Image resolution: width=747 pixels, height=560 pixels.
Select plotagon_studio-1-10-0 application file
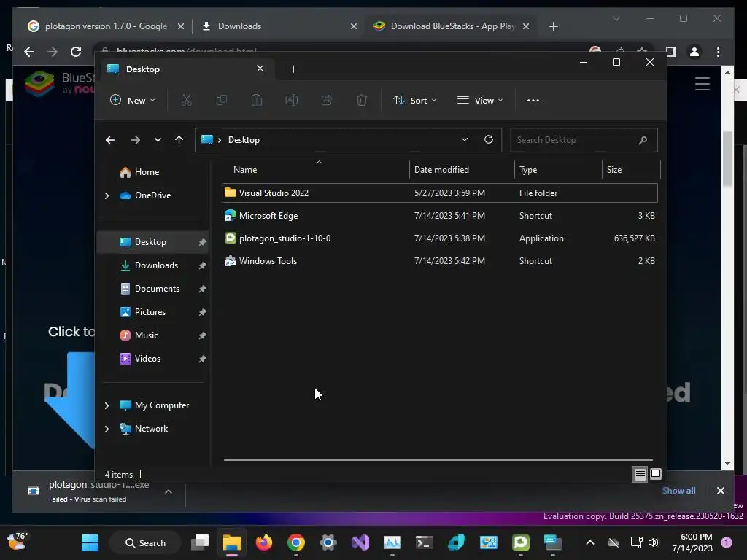439,238
